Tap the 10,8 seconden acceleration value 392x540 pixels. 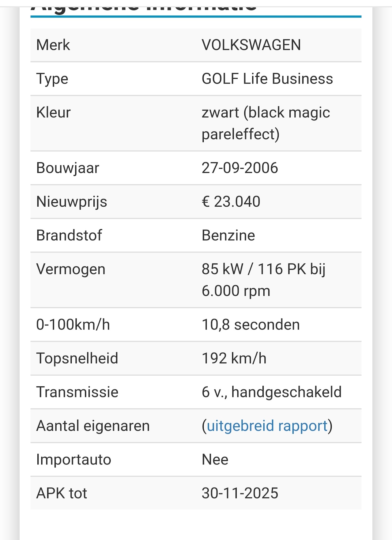(x=251, y=324)
